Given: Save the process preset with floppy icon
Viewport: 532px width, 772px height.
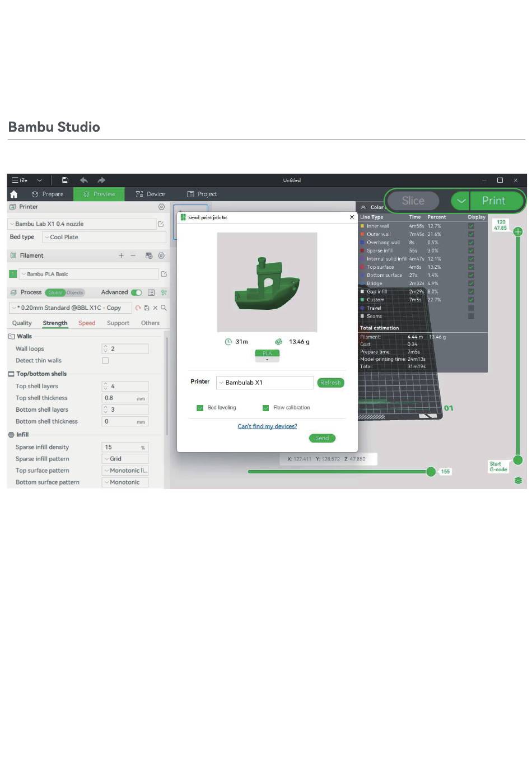Looking at the screenshot, I should click(147, 308).
